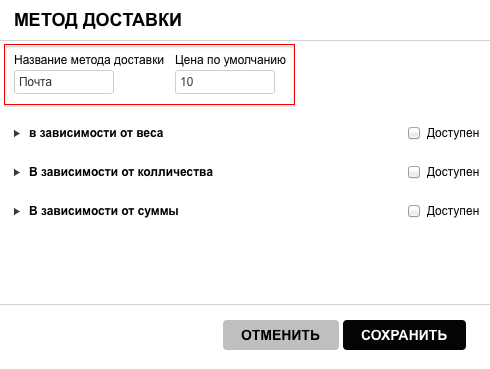Open the 'в зависимости от веса' section title
The image size is (490, 369).
tap(96, 133)
